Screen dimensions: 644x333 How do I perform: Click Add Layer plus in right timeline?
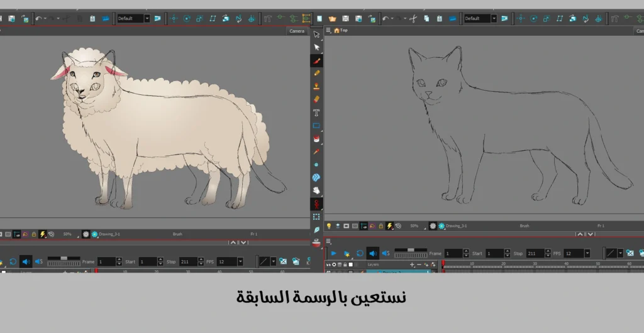412,265
